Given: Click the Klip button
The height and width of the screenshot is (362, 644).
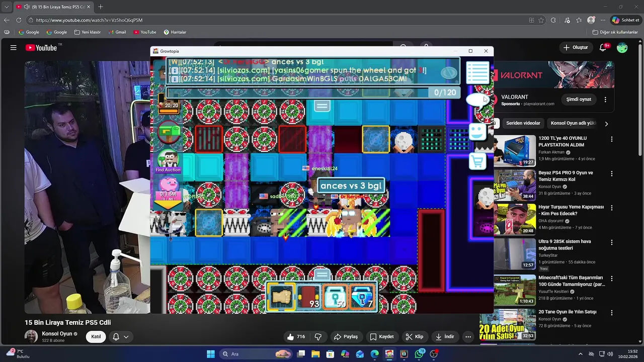Looking at the screenshot, I should pos(415,337).
